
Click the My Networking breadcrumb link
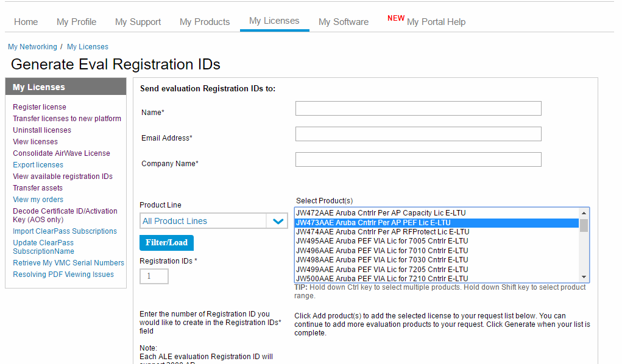[32, 47]
